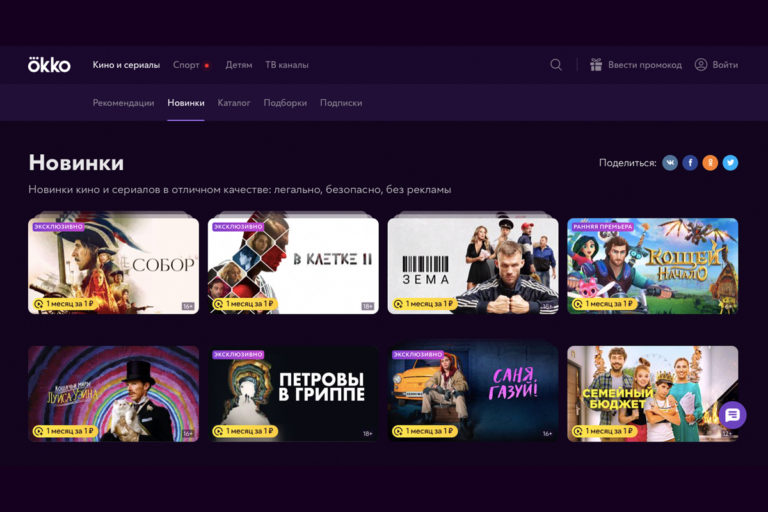
Task: Click Эксклюзивно label on Саня, газуй! card
Action: pos(418,354)
